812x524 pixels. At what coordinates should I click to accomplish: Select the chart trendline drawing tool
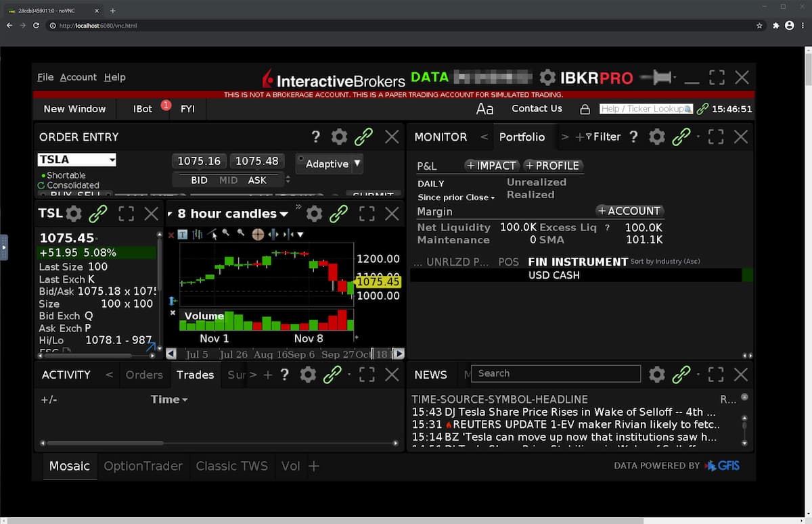click(x=212, y=235)
